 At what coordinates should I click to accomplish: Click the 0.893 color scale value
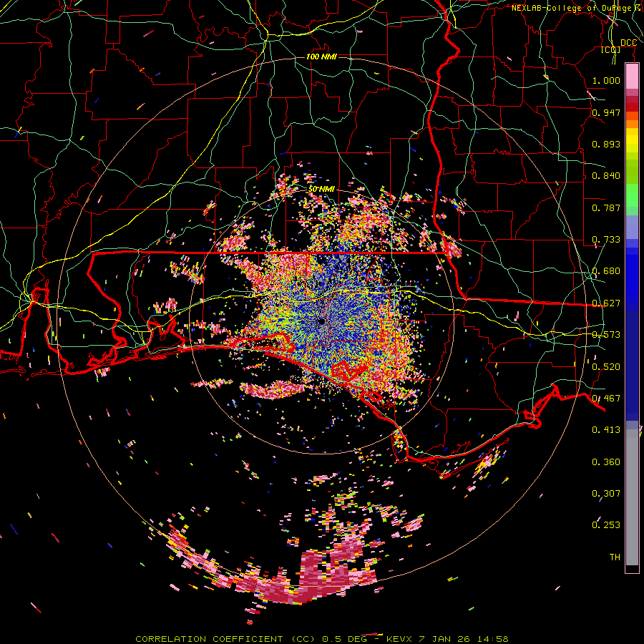(606, 144)
